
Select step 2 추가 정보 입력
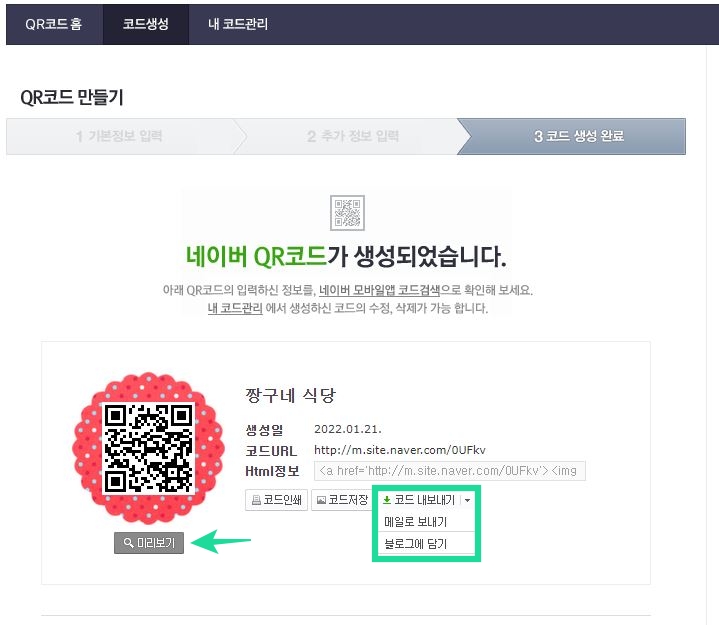[x=352, y=136]
